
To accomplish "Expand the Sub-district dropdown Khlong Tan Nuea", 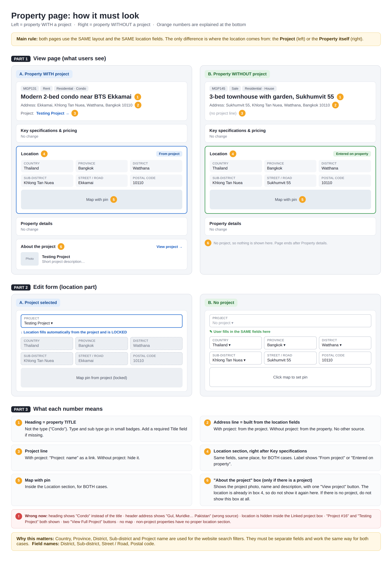I will tap(235, 358).
